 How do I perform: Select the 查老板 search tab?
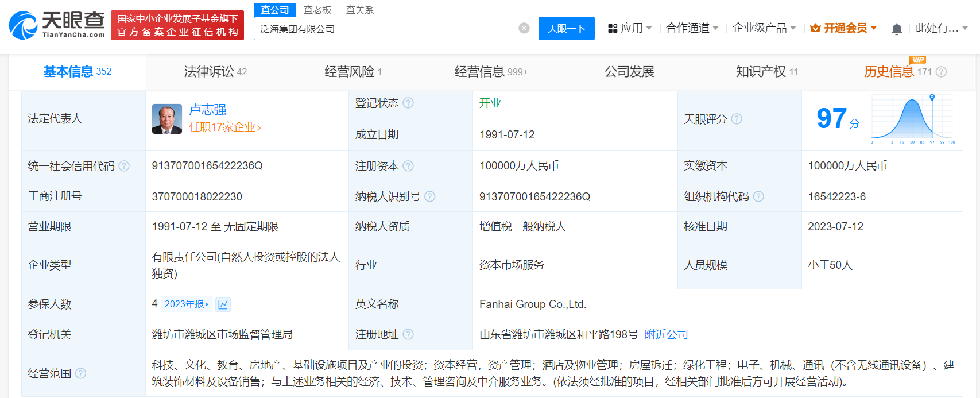[317, 10]
